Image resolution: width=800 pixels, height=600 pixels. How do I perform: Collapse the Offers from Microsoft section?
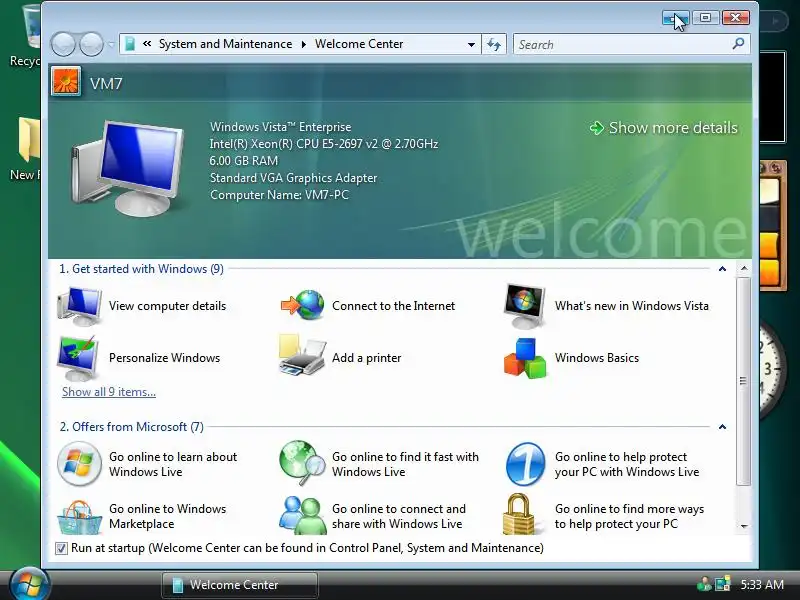(x=722, y=427)
